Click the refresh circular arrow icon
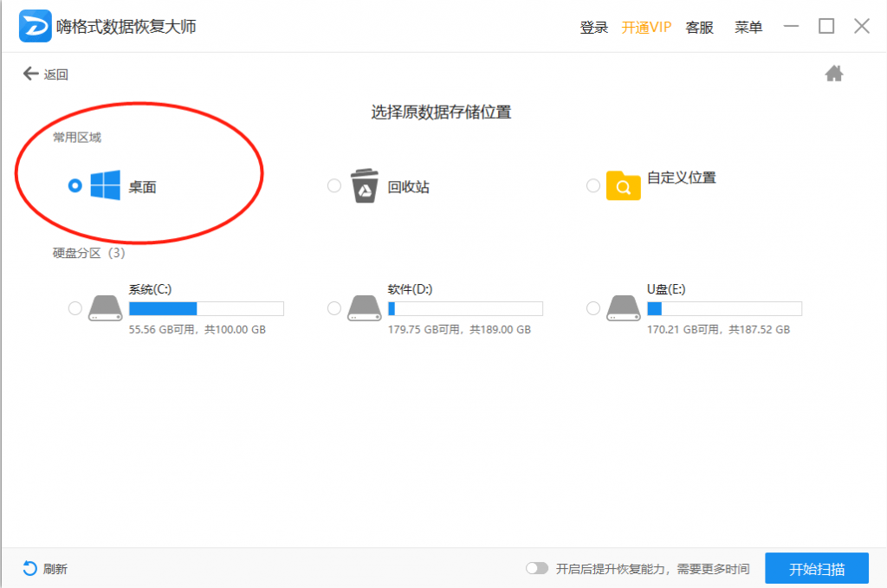This screenshot has width=887, height=588. pos(30,568)
